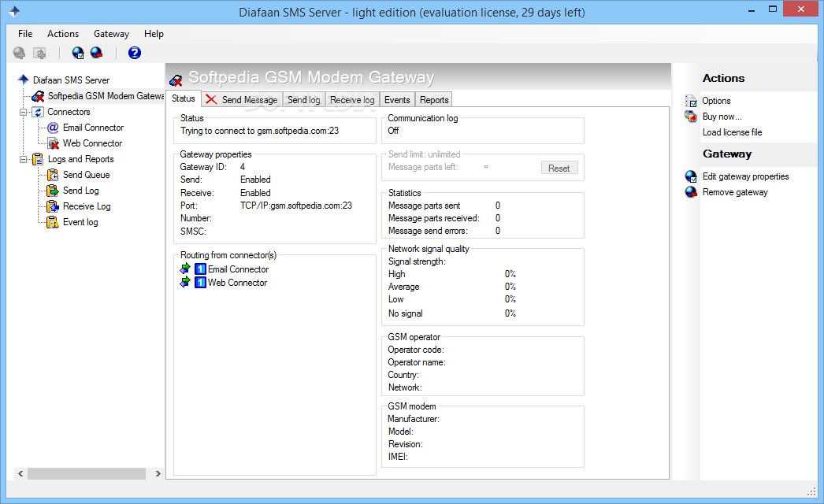Image resolution: width=824 pixels, height=504 pixels.
Task: Click the Diafaan SMS Server star tree icon
Action: click(x=23, y=80)
